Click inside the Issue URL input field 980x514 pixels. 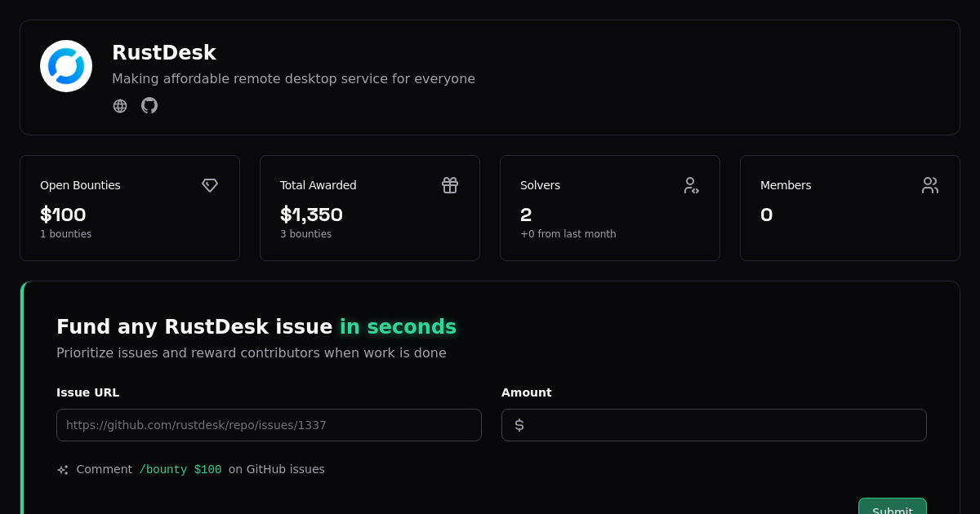(x=269, y=425)
